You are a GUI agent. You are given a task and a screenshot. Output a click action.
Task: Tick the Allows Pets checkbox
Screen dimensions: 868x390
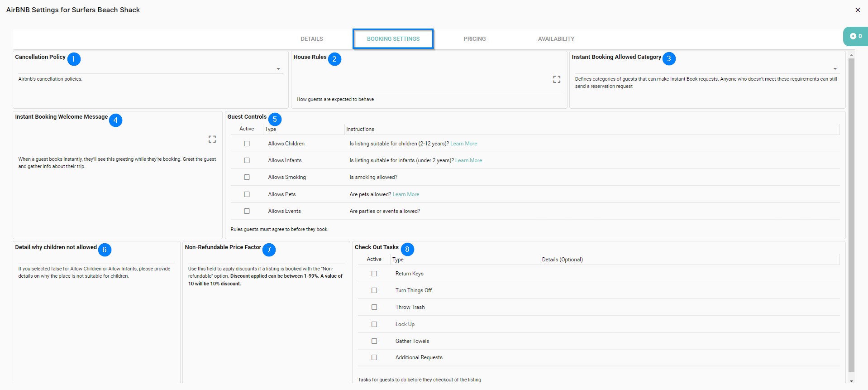coord(247,194)
